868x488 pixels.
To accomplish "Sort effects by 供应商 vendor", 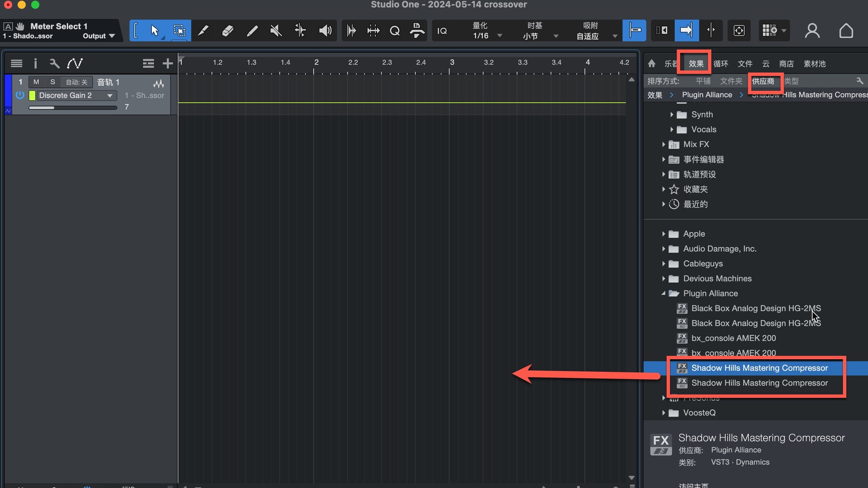I will tap(763, 81).
